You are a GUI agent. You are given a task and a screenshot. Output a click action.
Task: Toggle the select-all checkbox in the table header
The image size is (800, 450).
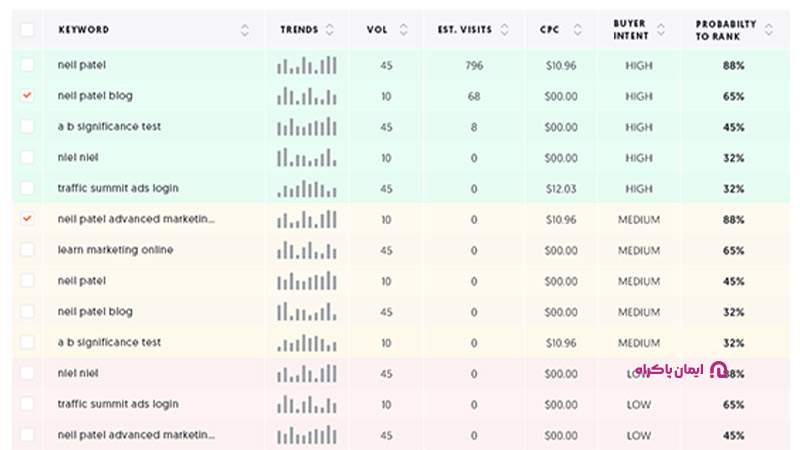tap(27, 30)
